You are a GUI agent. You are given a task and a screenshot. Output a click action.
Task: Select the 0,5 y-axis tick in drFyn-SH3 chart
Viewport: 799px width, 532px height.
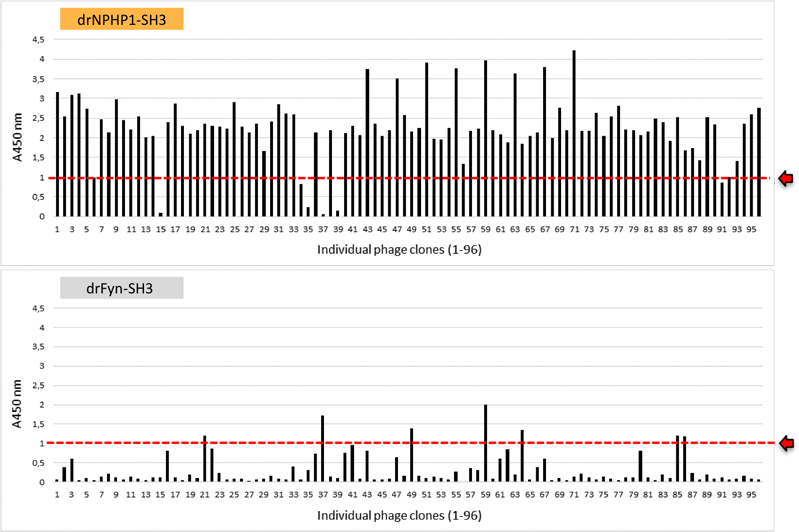click(x=39, y=463)
